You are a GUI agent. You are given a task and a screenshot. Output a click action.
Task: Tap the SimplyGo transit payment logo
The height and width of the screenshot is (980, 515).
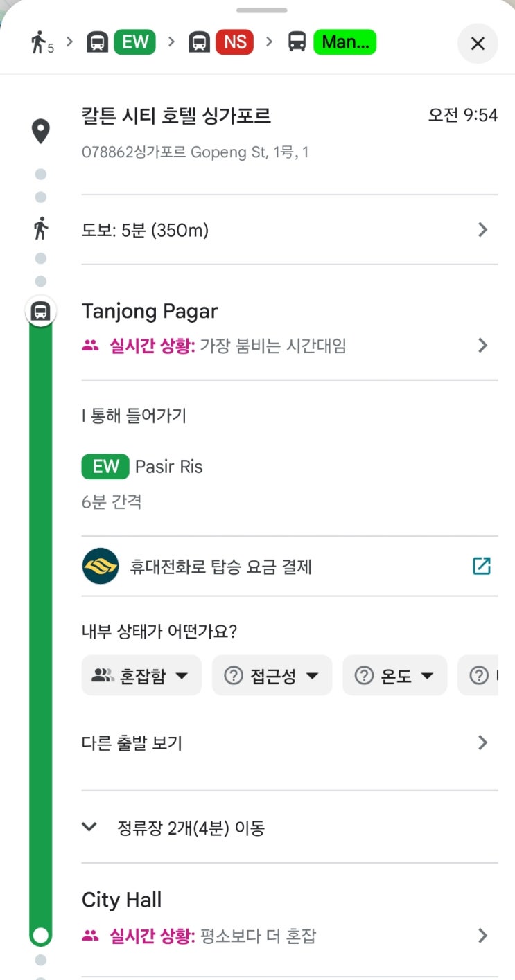click(101, 566)
